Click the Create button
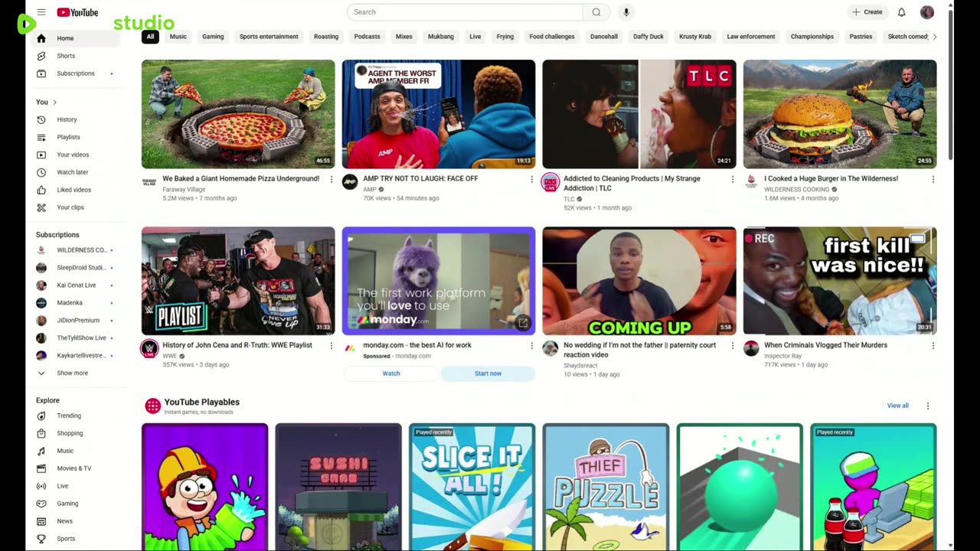 pyautogui.click(x=867, y=12)
